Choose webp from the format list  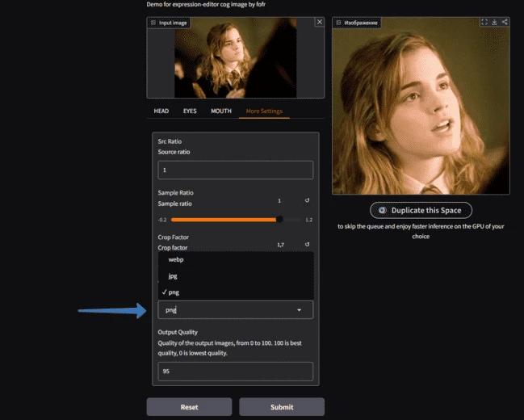click(236, 259)
